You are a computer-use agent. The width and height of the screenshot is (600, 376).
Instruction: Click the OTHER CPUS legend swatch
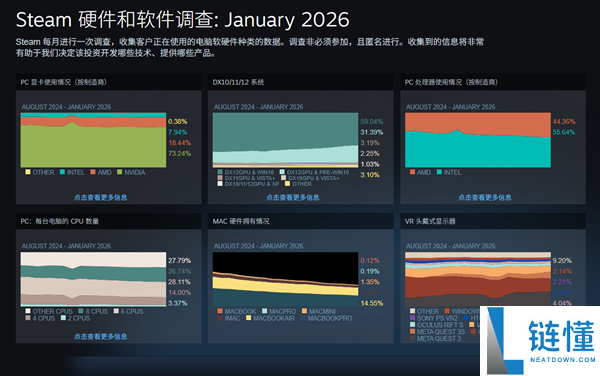28,311
